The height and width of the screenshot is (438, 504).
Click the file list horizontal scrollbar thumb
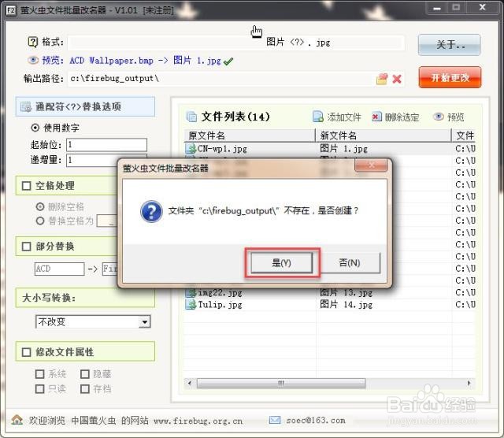281,383
